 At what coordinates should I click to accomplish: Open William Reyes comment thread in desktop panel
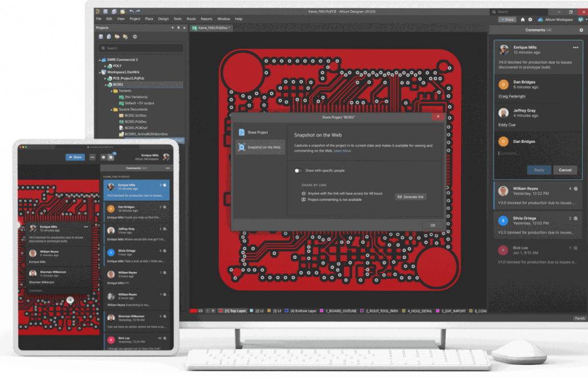pos(537,195)
